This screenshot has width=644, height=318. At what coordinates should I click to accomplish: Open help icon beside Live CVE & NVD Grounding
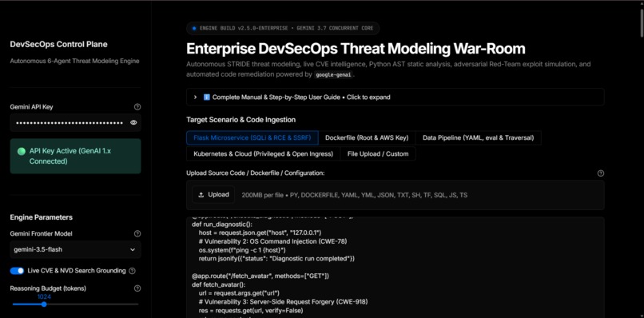133,271
